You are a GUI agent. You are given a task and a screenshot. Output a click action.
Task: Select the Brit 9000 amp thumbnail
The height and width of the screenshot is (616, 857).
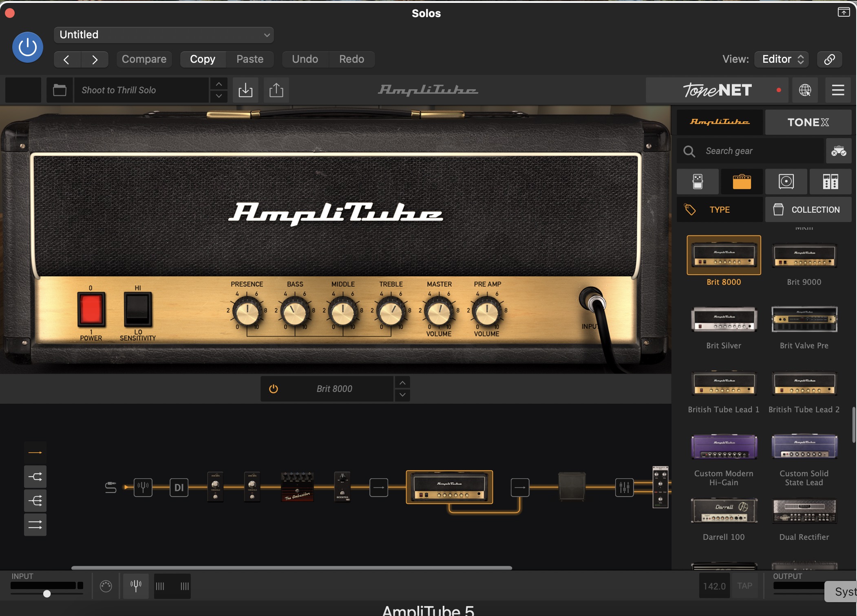coord(804,255)
